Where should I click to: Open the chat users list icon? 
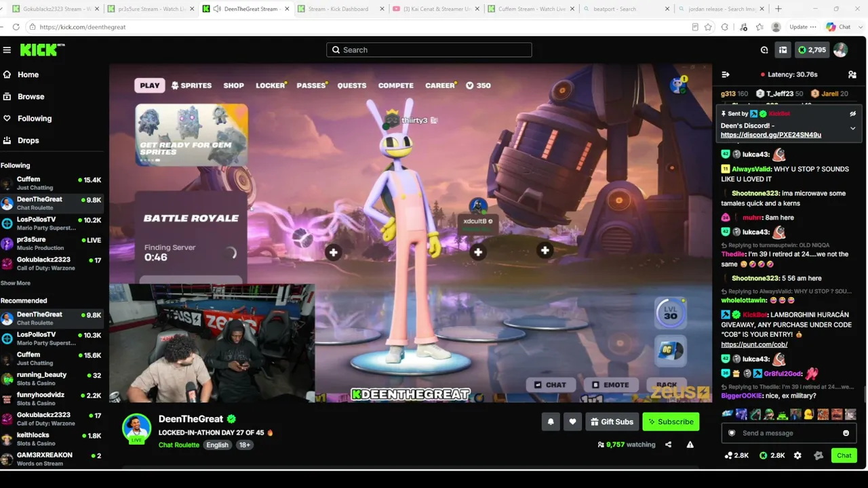coord(852,75)
